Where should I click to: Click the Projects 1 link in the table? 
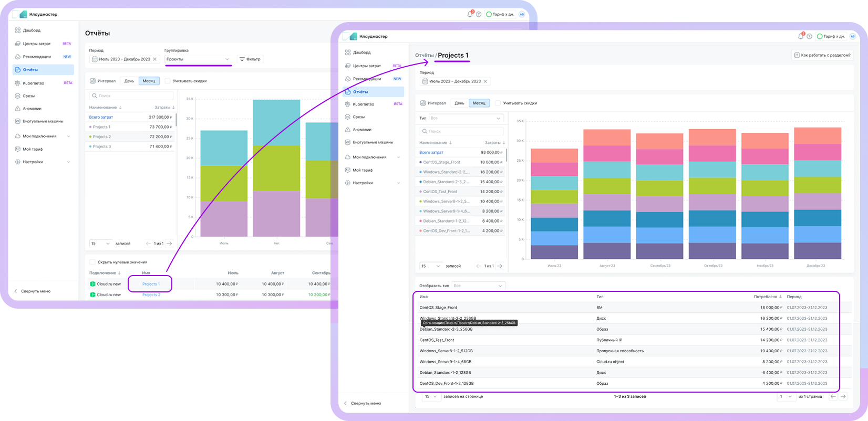click(x=151, y=284)
